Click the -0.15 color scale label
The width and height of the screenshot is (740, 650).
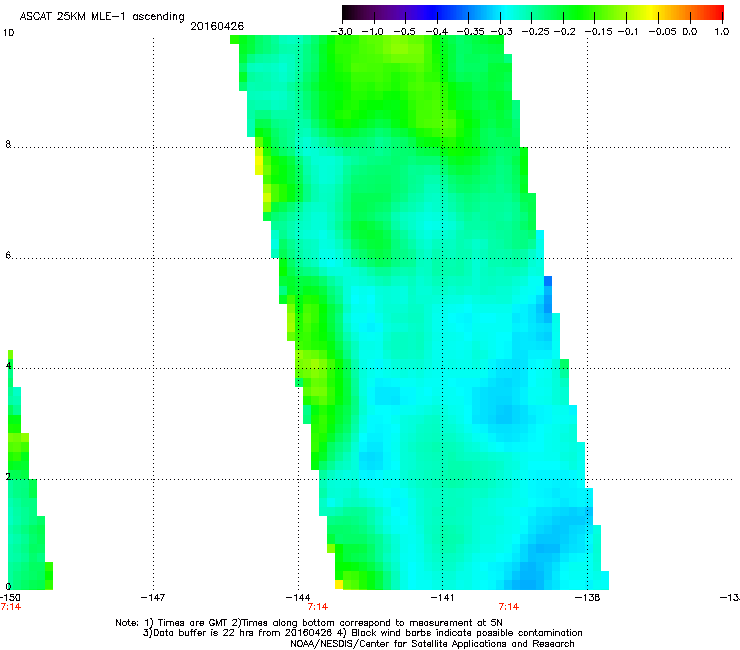click(x=598, y=32)
